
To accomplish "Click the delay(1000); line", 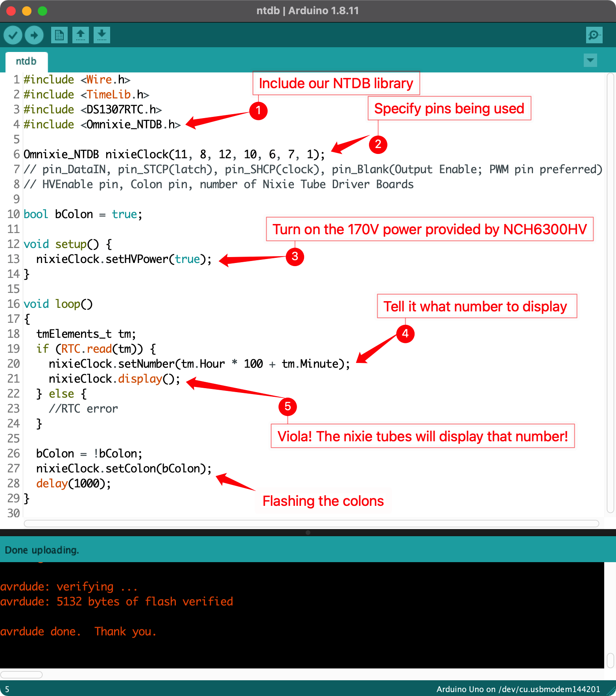I will click(74, 483).
